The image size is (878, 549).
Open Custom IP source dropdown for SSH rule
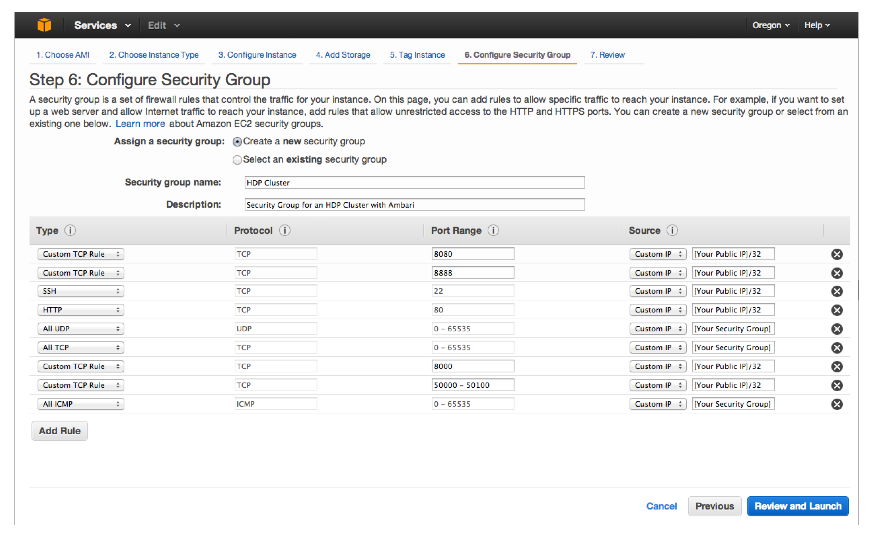tap(657, 291)
